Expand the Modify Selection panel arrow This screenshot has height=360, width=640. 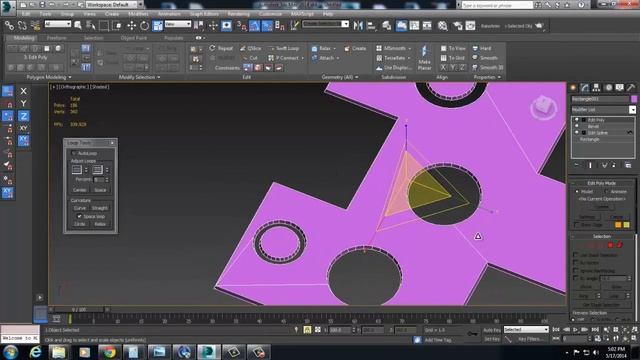[x=158, y=77]
